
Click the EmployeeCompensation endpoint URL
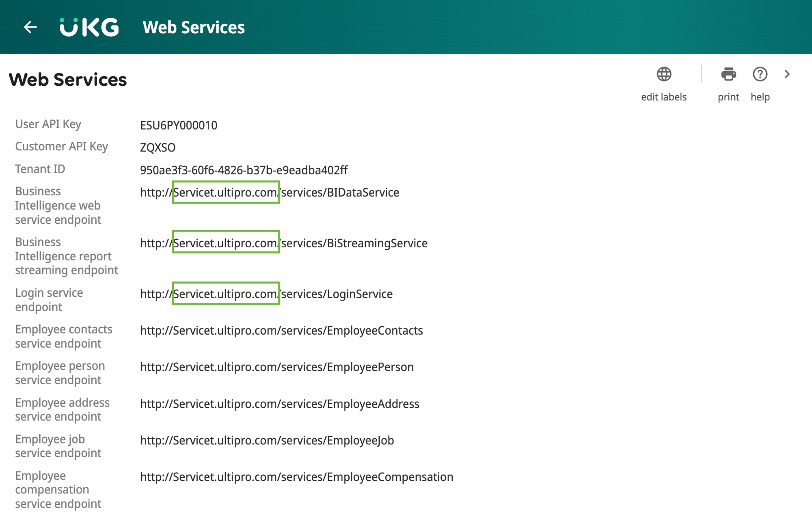pyautogui.click(x=296, y=477)
